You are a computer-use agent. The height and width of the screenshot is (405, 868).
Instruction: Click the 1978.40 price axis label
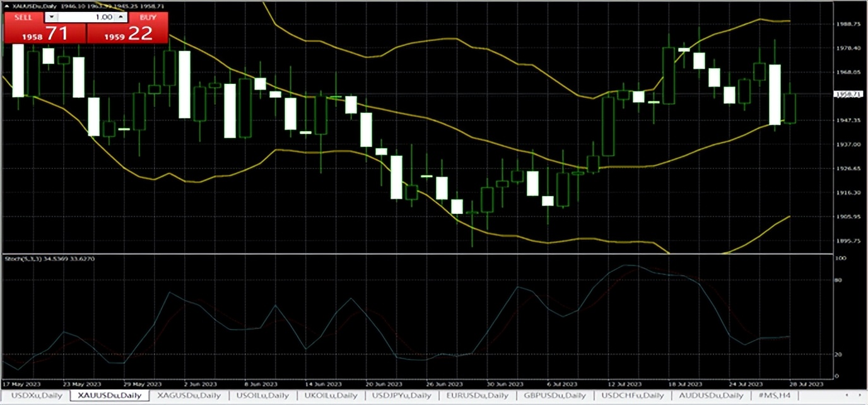(848, 47)
